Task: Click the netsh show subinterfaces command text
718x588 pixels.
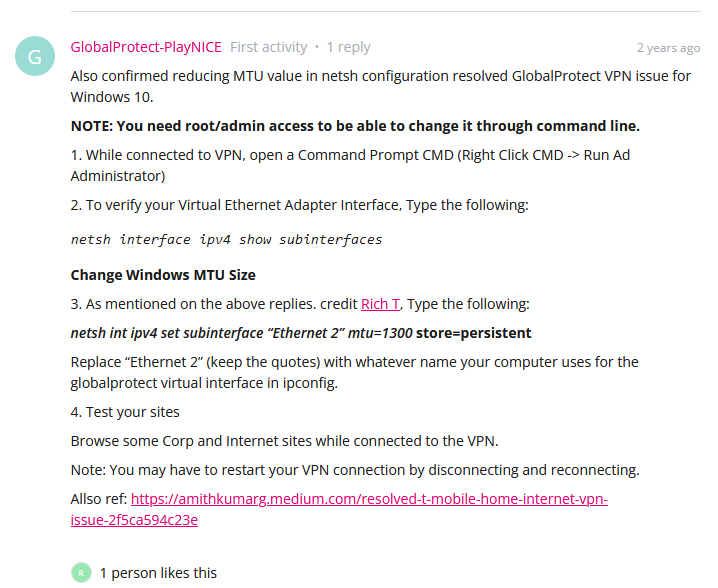Action: click(x=226, y=240)
